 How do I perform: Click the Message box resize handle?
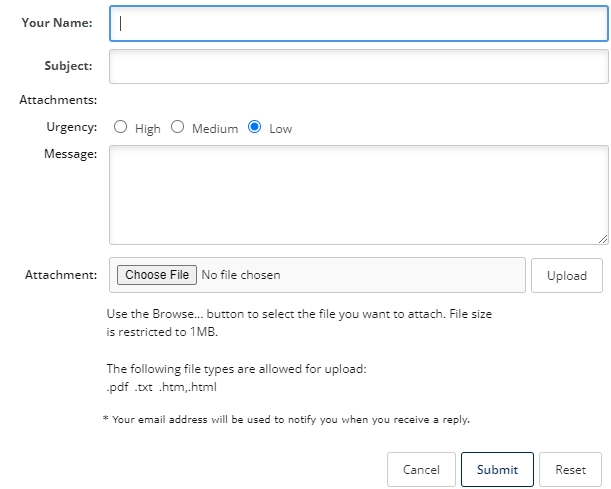point(603,239)
